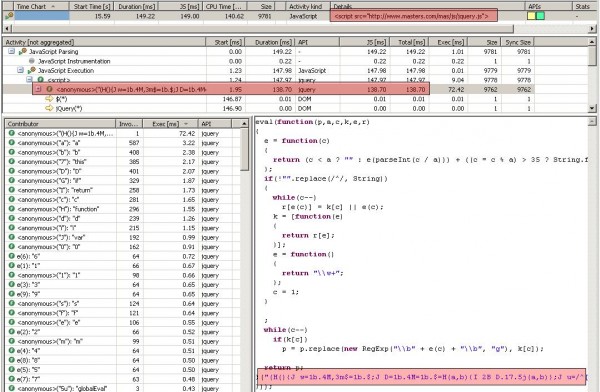Click the yellow arrow icon beside jQuery(*)
This screenshot has width=600, height=392.
coord(49,108)
